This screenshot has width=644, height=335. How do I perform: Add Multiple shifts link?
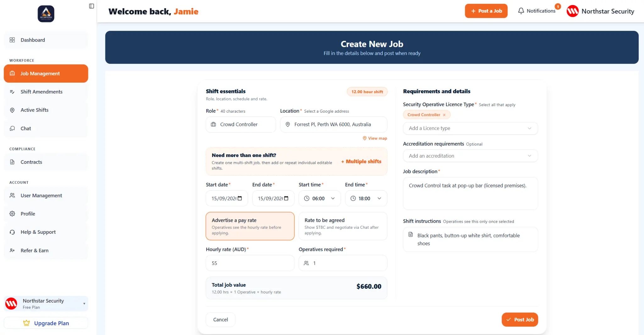click(x=361, y=162)
